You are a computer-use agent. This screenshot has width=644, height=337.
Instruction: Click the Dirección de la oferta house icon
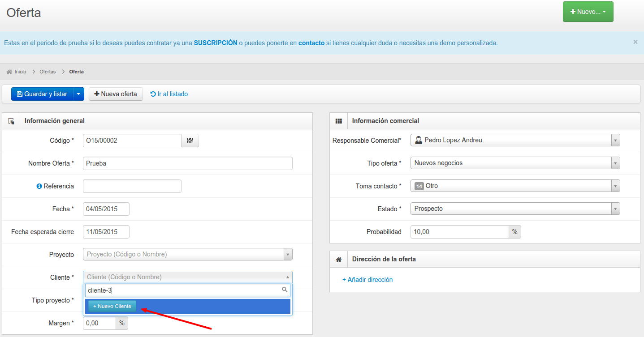(339, 259)
